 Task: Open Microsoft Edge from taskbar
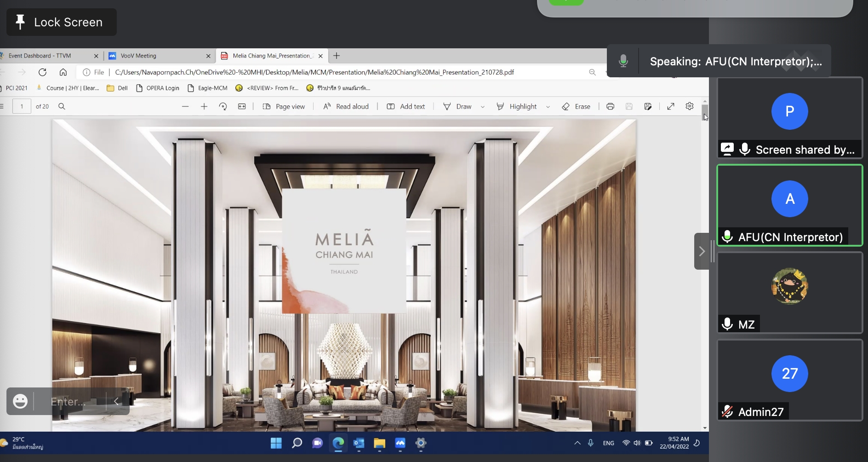coord(338,443)
